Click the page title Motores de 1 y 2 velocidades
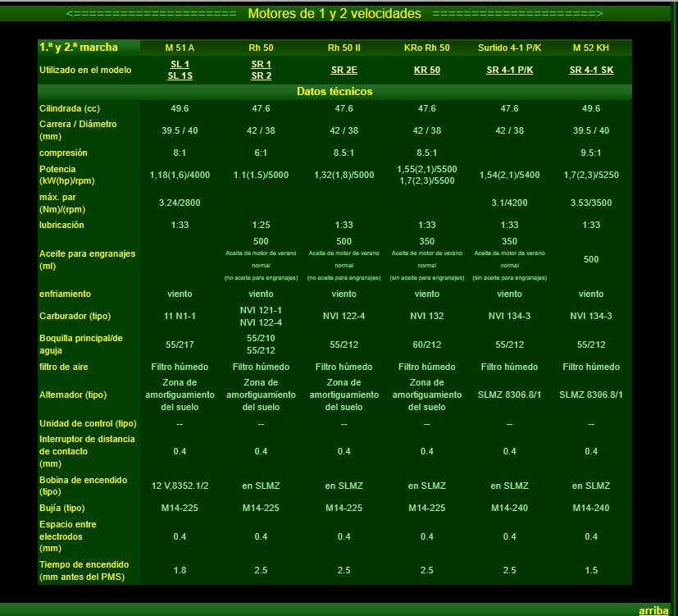The image size is (678, 616). point(334,13)
